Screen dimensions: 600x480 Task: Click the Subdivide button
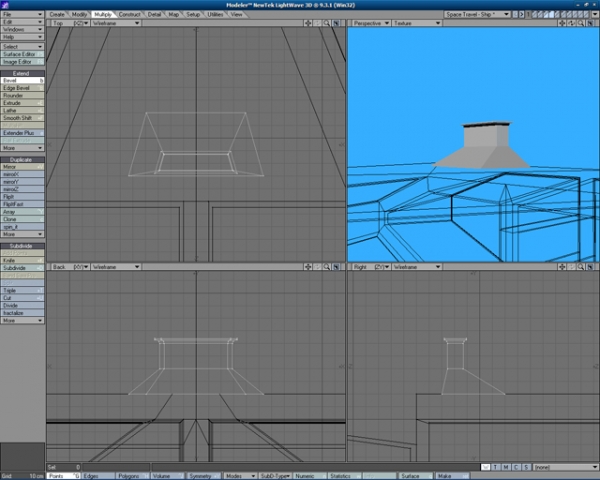[22, 268]
